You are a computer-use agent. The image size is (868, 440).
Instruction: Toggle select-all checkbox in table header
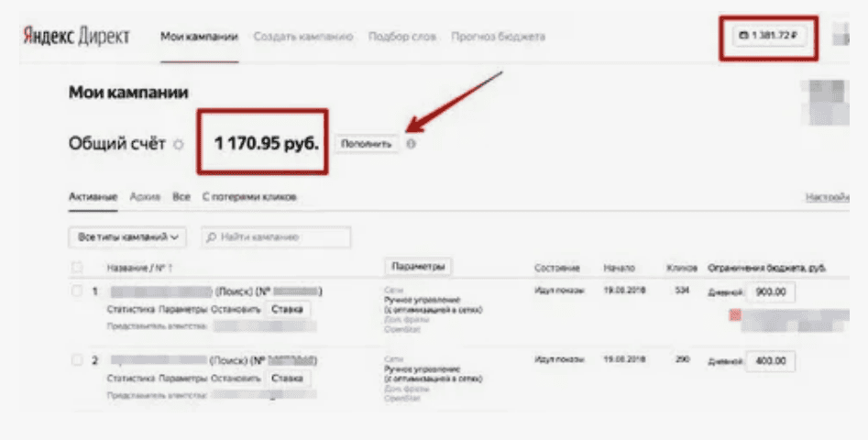(77, 268)
